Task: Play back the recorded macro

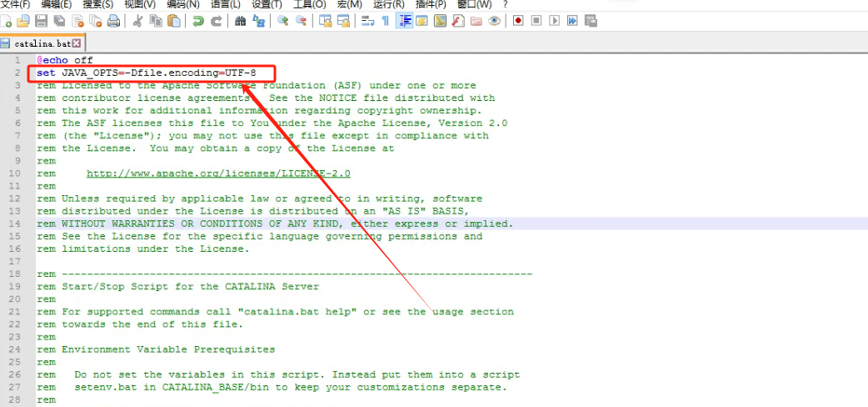Action: 555,21
